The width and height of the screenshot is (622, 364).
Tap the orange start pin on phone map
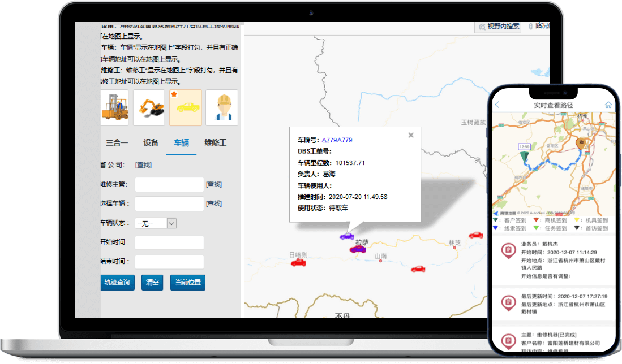(580, 144)
